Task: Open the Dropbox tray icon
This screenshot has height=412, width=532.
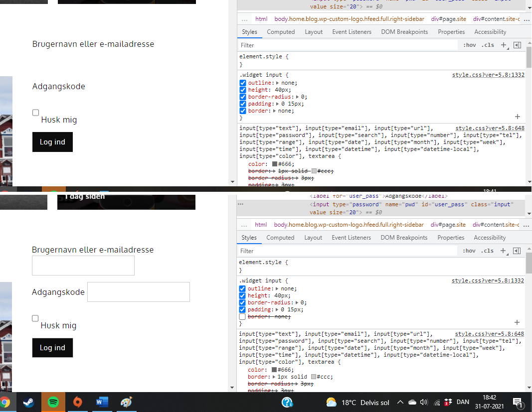Action: coord(448,402)
